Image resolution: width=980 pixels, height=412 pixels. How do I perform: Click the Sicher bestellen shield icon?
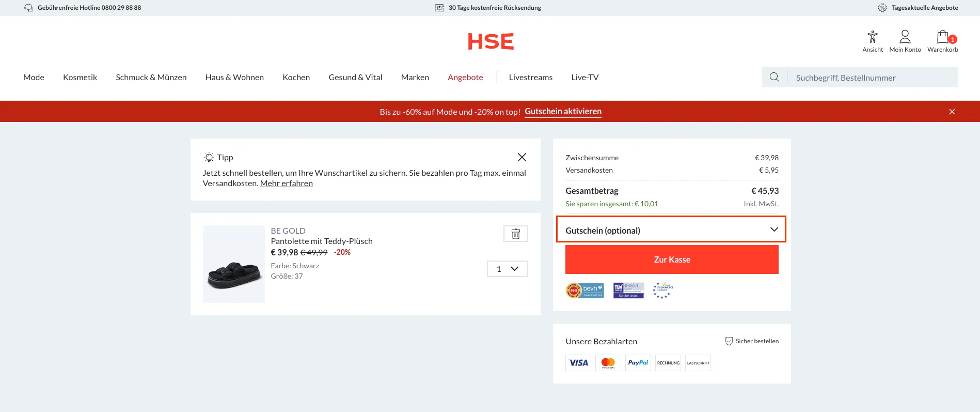[729, 341]
